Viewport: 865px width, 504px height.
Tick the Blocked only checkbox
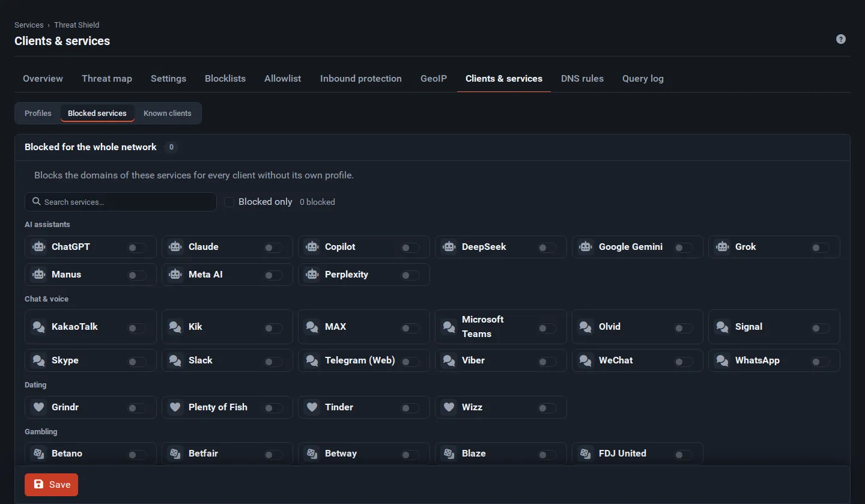point(229,202)
